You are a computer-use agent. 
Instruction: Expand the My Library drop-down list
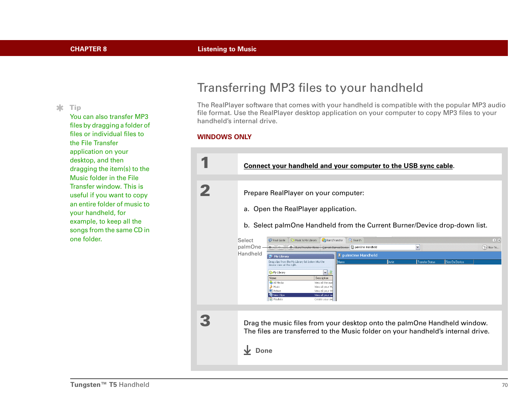325,272
